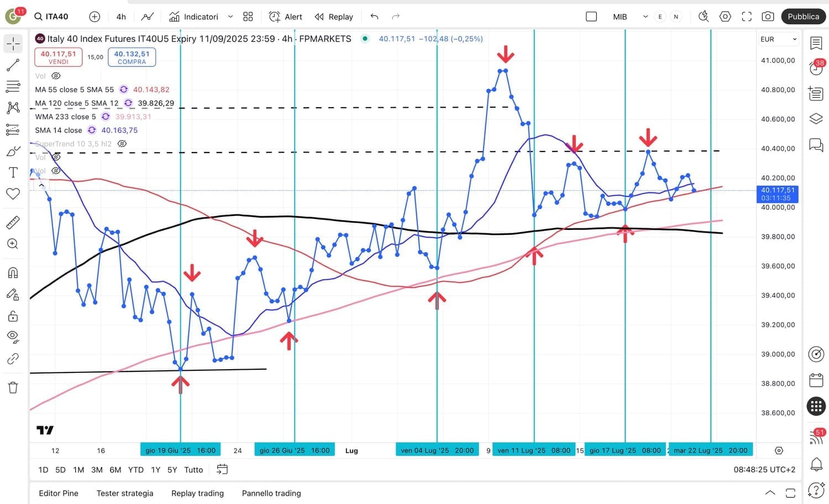Create an Alert
The height and width of the screenshot is (504, 829).
pyautogui.click(x=286, y=17)
